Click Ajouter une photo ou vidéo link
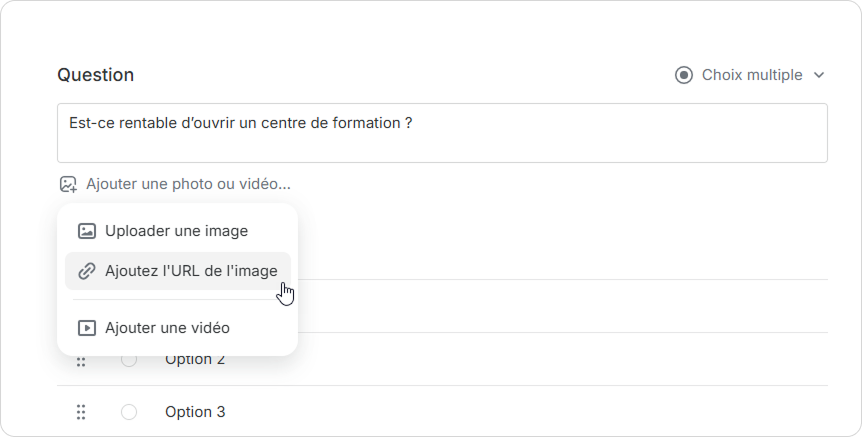Image resolution: width=862 pixels, height=437 pixels. [188, 184]
